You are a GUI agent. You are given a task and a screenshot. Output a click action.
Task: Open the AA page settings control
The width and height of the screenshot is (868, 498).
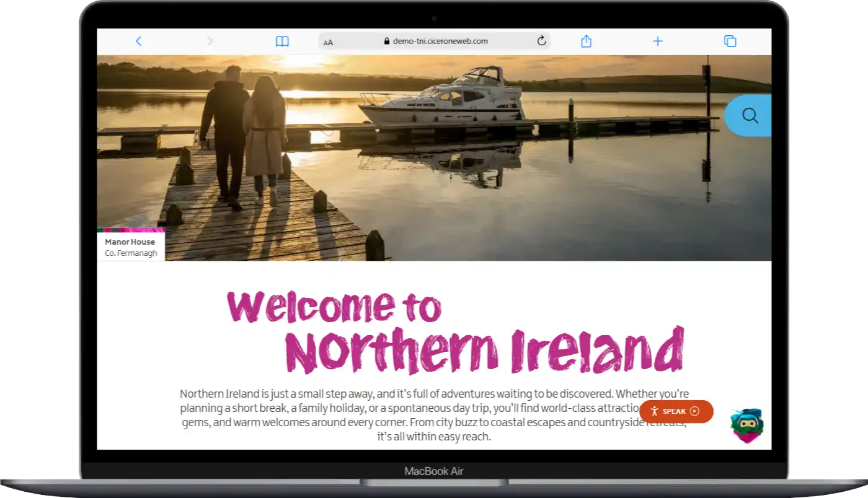328,41
